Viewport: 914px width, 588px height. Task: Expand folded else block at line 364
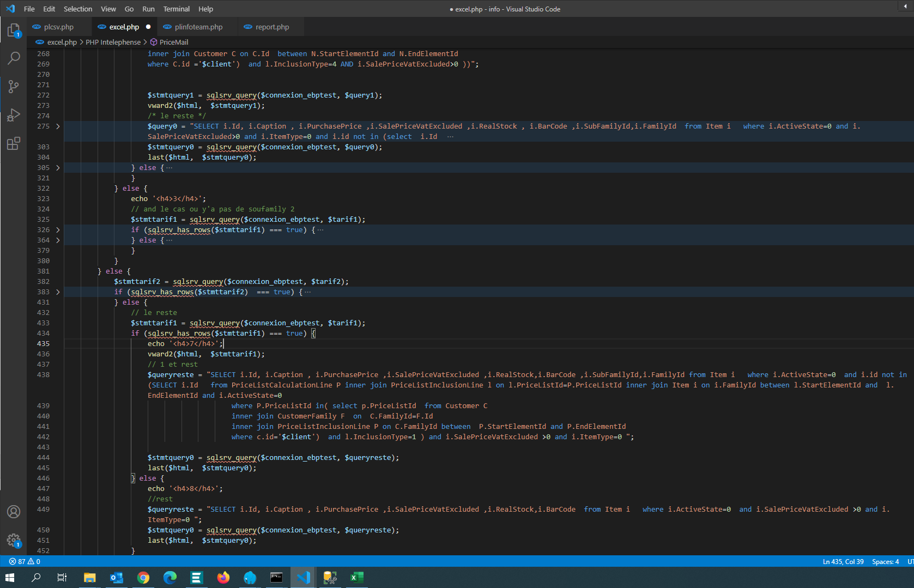point(58,240)
